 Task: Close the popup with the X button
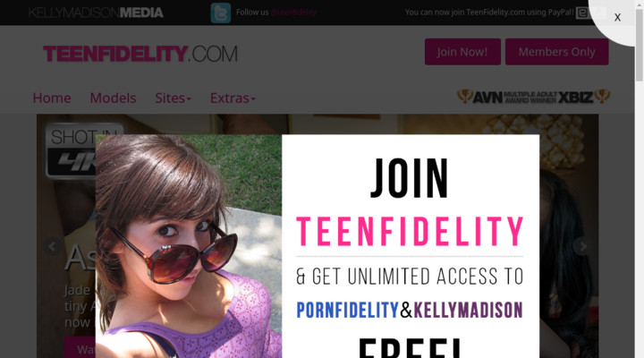click(617, 17)
